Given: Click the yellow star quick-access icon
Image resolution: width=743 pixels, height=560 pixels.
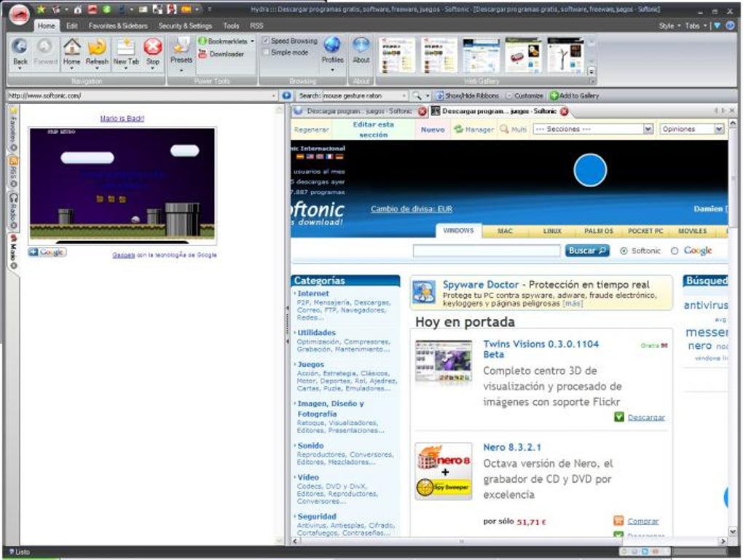Looking at the screenshot, I should (x=42, y=9).
